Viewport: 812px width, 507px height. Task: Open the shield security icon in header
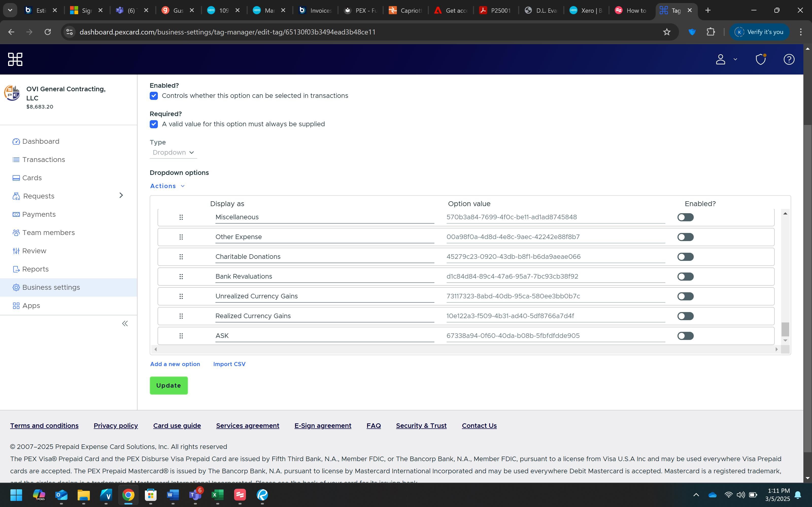[760, 59]
